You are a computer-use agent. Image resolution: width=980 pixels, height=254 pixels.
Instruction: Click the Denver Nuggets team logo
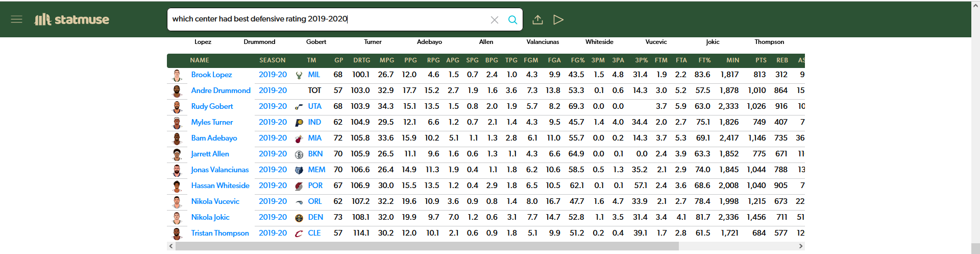tap(299, 218)
